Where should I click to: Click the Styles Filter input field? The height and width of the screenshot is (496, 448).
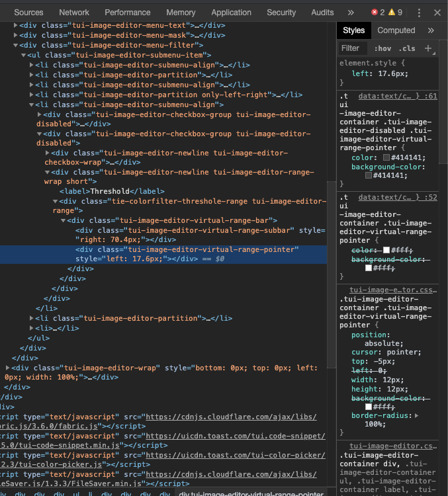[x=353, y=48]
